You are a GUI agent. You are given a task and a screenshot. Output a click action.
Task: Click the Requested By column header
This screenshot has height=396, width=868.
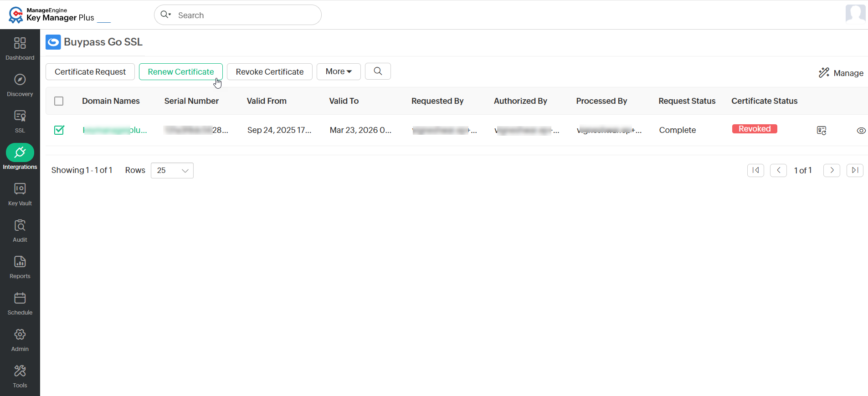pos(437,101)
